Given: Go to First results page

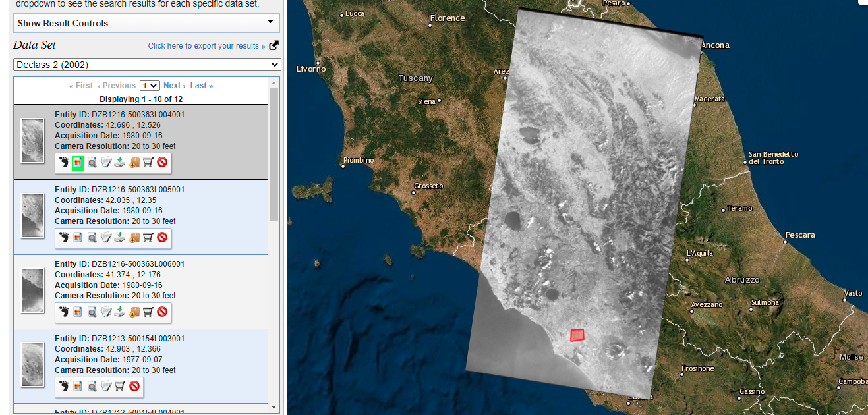Looking at the screenshot, I should (81, 86).
